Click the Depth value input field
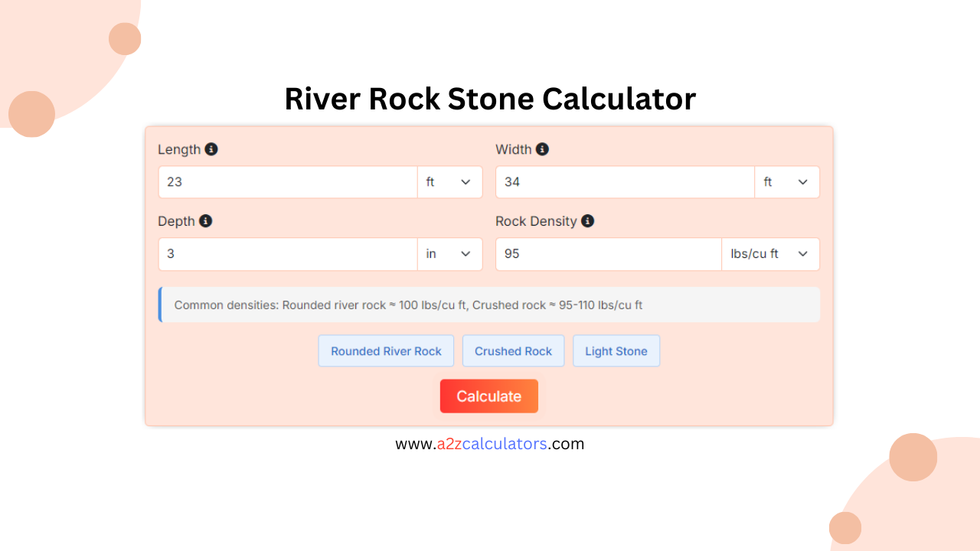The width and height of the screenshot is (980, 551). (287, 253)
